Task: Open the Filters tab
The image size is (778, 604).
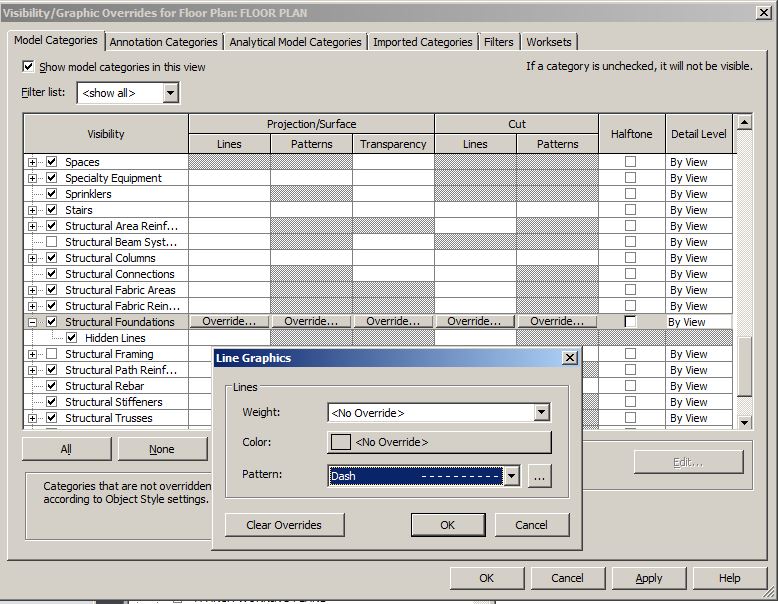Action: (498, 42)
